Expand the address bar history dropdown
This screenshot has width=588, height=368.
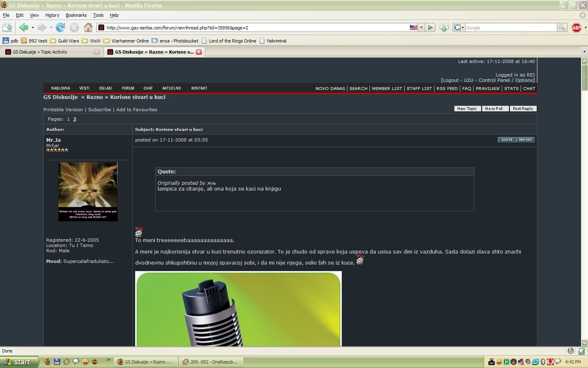421,28
